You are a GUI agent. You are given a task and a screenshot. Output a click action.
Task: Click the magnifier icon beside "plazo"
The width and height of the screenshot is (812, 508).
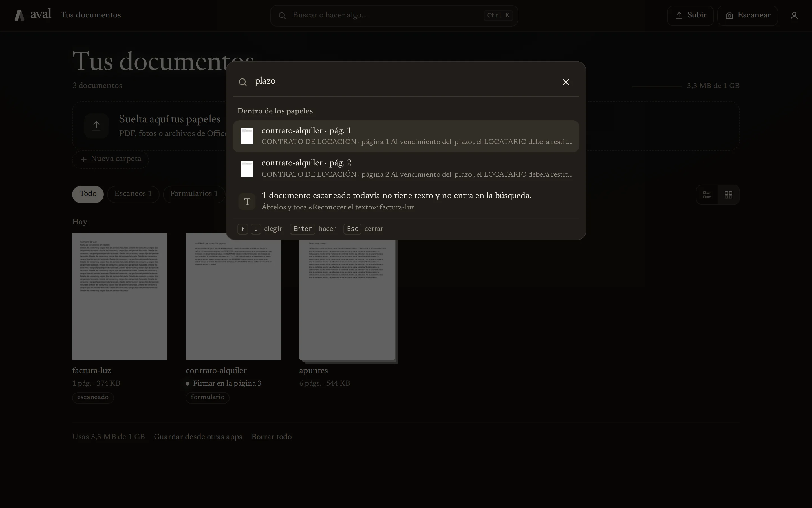click(x=242, y=82)
